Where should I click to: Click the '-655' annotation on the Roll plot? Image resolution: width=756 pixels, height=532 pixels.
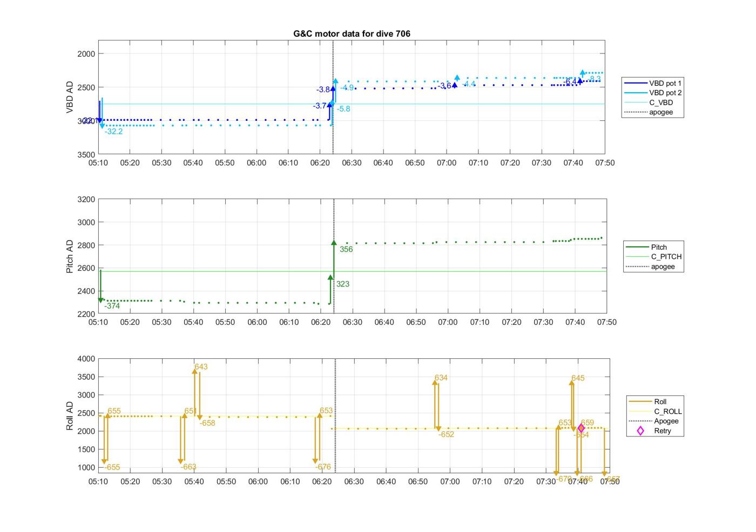click(x=112, y=467)
